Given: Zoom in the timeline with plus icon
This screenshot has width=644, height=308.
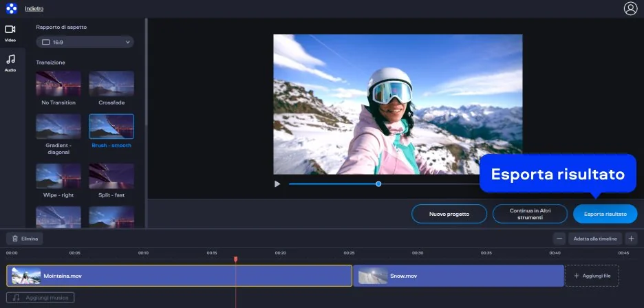Looking at the screenshot, I should (x=631, y=239).
